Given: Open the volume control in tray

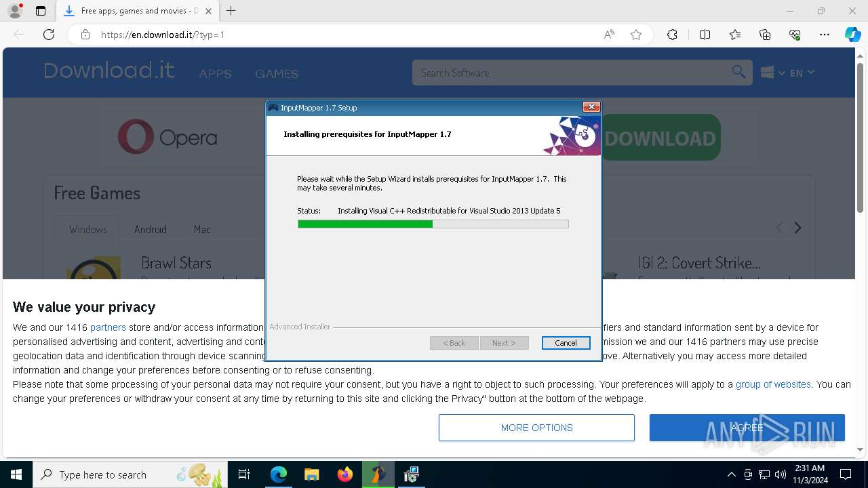Looking at the screenshot, I should pos(781,474).
